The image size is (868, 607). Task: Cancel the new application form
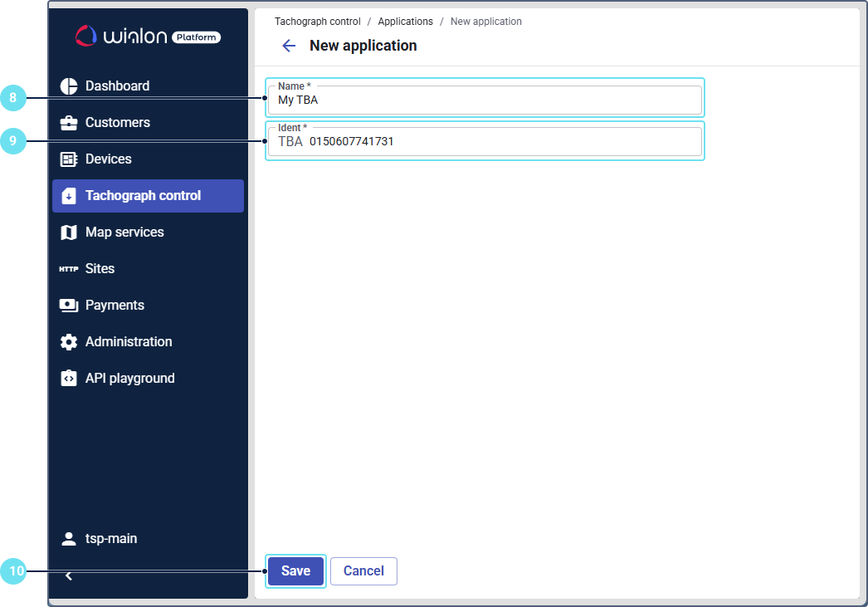363,571
